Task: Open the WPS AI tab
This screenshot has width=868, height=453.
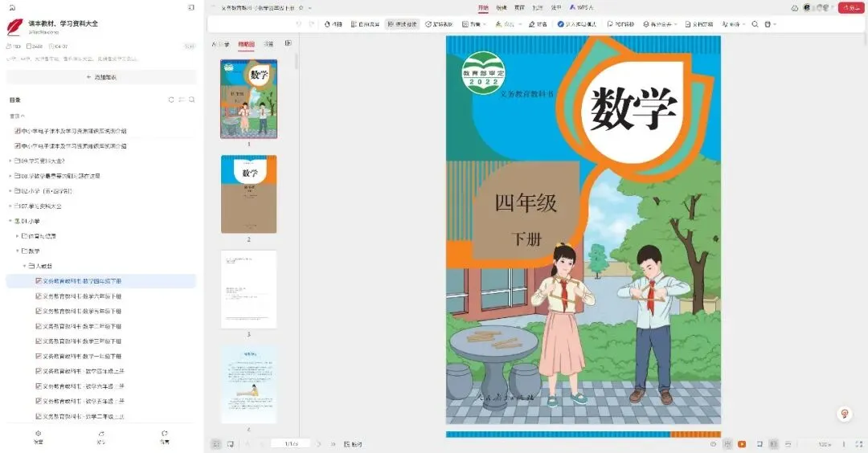Action: [x=581, y=8]
